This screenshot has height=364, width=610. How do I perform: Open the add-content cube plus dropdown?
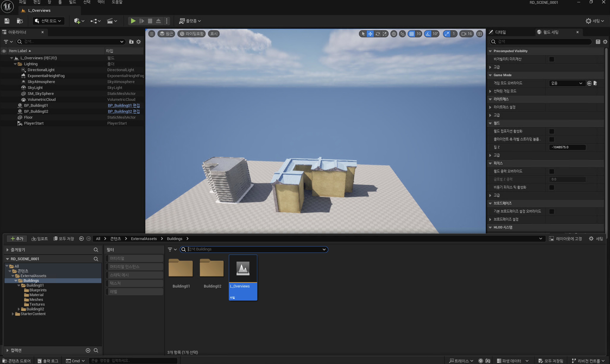pyautogui.click(x=79, y=21)
